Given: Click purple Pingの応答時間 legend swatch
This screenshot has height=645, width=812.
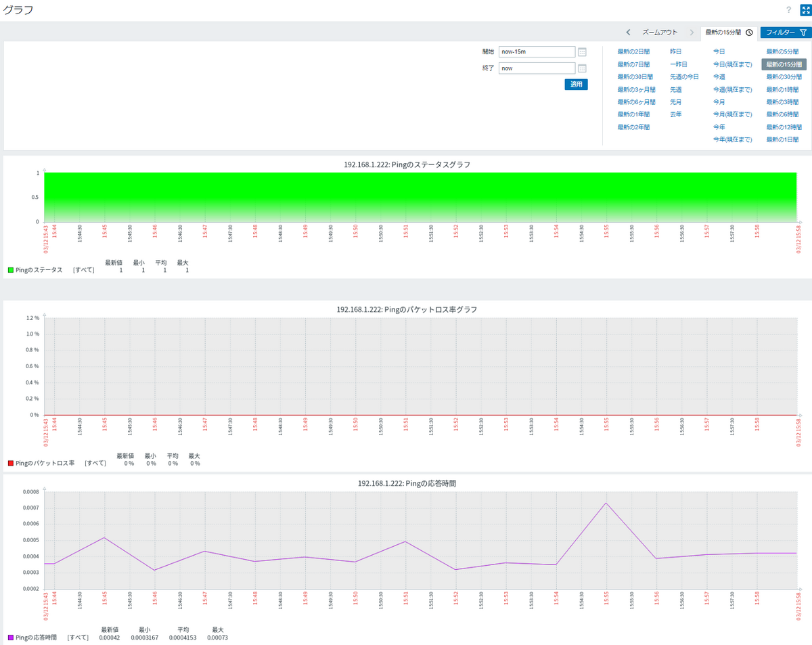Looking at the screenshot, I should (11, 638).
